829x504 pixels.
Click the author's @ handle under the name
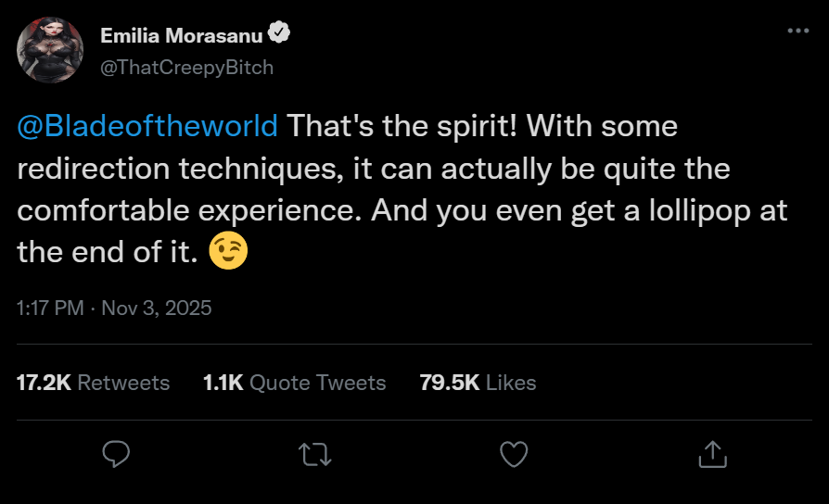click(x=186, y=67)
